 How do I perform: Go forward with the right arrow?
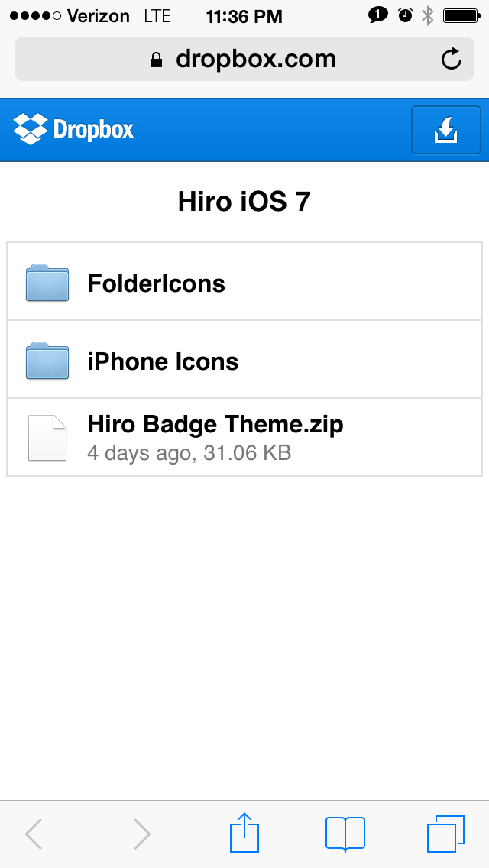(142, 834)
